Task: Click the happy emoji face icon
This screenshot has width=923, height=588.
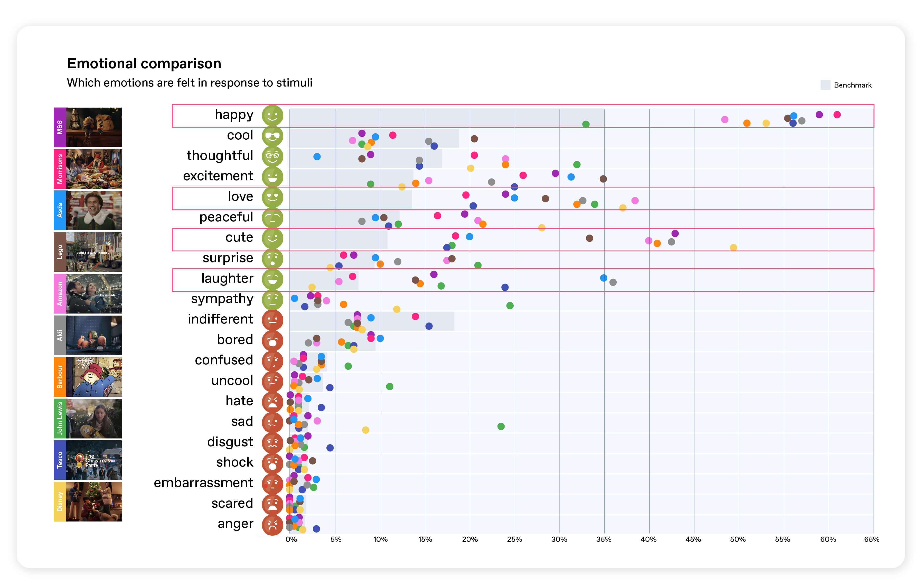Action: [272, 115]
